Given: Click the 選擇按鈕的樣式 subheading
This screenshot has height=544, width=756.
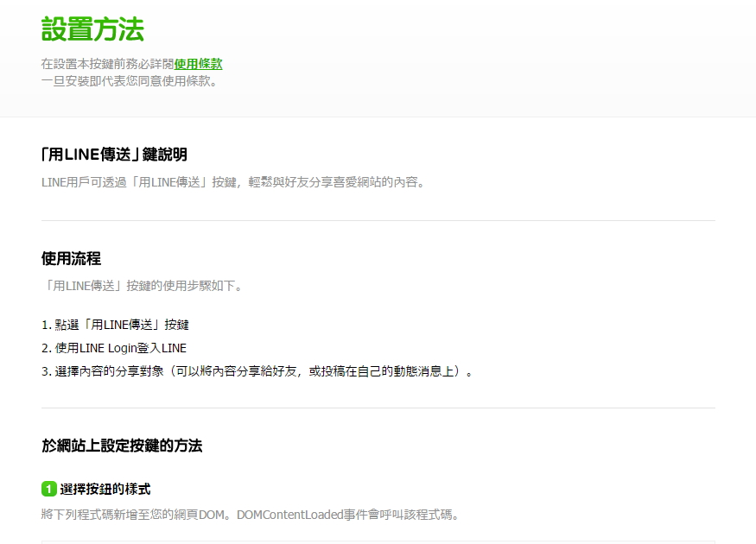Looking at the screenshot, I should pos(105,489).
